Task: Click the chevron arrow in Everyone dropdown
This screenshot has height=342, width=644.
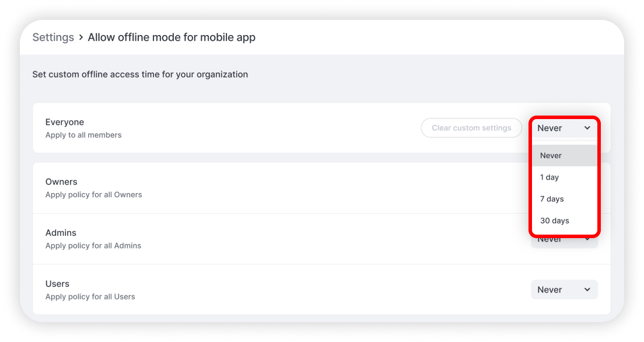Action: (x=587, y=128)
